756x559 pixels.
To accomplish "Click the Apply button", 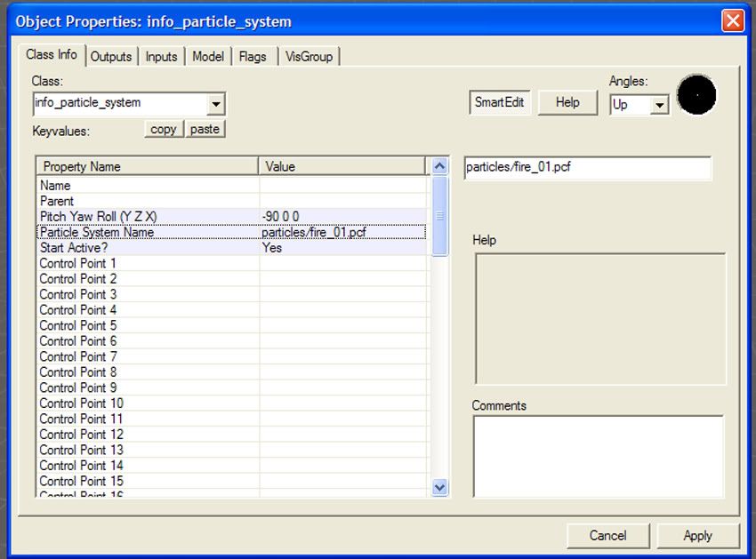I will (x=697, y=535).
